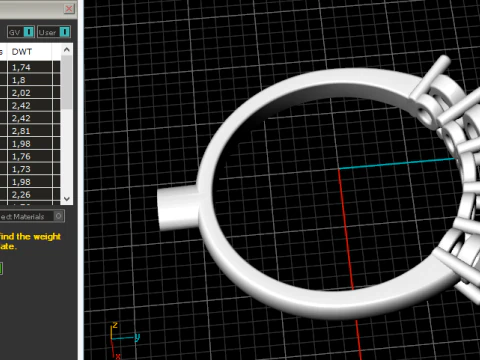This screenshot has height=360, width=480.
Task: Toggle the User switch
Action: [x=53, y=32]
